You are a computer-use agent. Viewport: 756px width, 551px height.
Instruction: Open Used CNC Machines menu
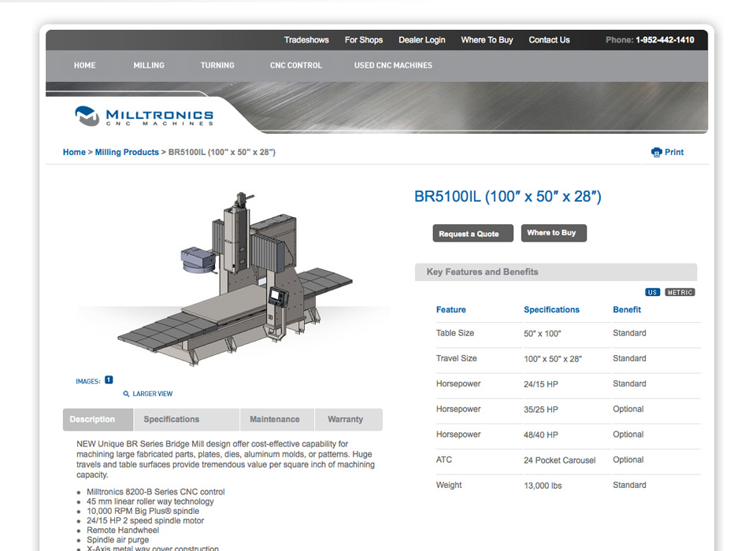click(x=393, y=65)
